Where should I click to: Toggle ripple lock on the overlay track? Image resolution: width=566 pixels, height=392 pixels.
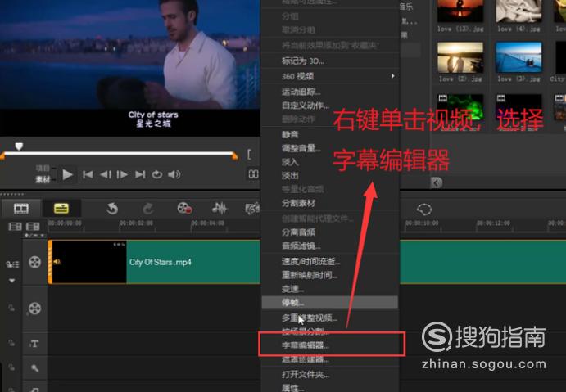(11, 308)
